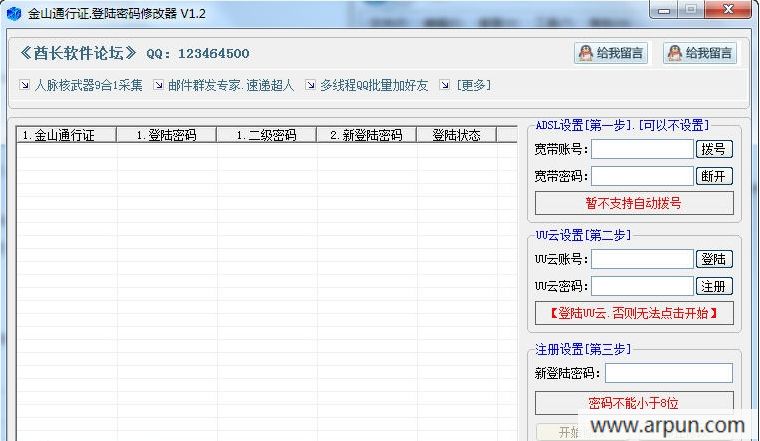
Task: Click the 暂不支持自动拨号 button
Action: pyautogui.click(x=634, y=203)
